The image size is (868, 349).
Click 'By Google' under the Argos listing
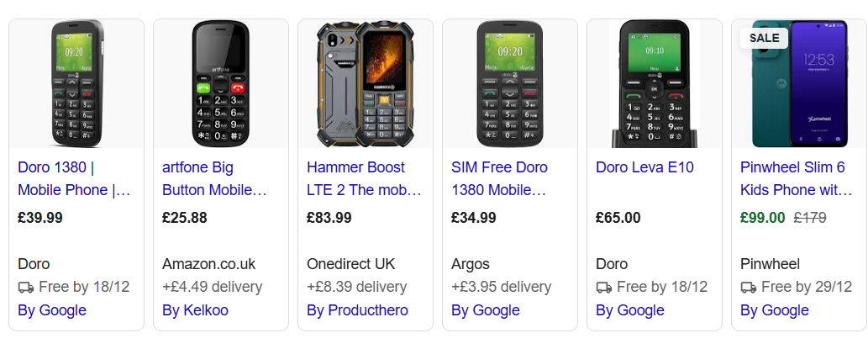pos(486,310)
